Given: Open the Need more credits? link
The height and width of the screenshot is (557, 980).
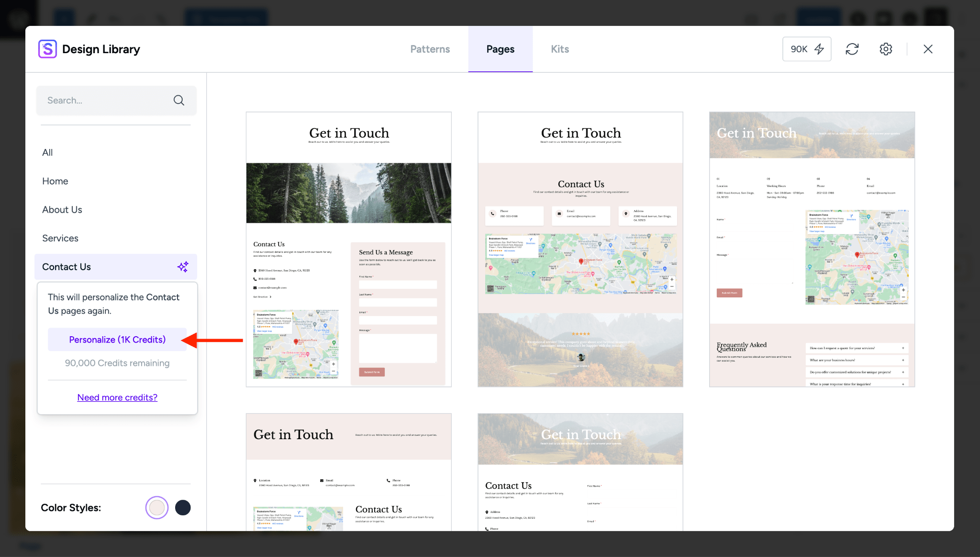Looking at the screenshot, I should click(x=117, y=398).
